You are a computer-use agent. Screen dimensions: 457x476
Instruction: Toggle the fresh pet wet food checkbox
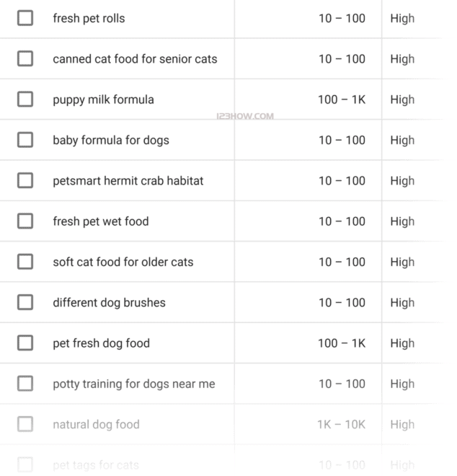point(25,221)
